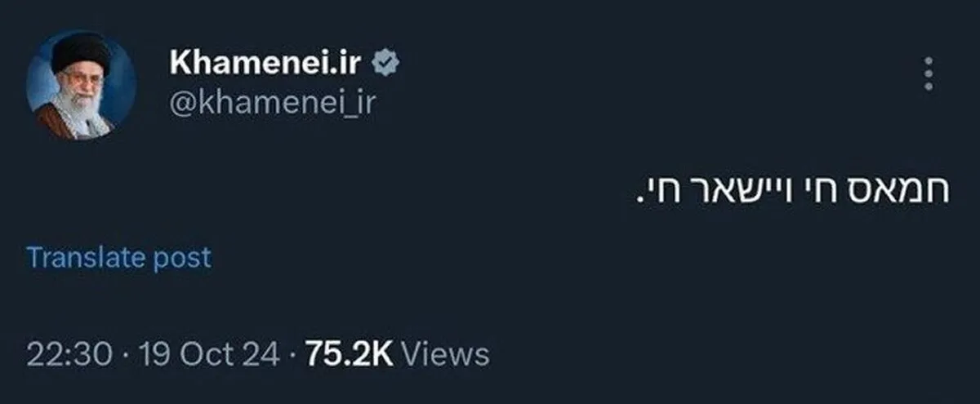
Task: Click the 75.2K view count
Action: coord(350,354)
